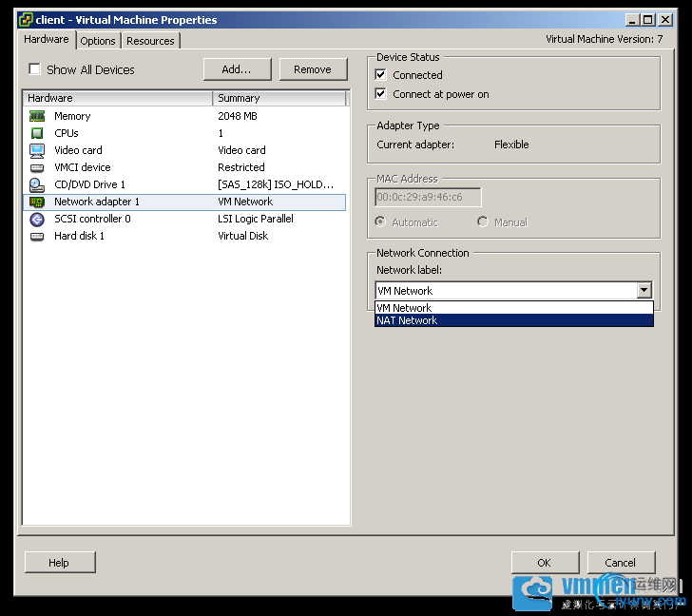Viewport: 692px width, 616px height.
Task: Open the Network label dropdown arrow
Action: pyautogui.click(x=644, y=290)
